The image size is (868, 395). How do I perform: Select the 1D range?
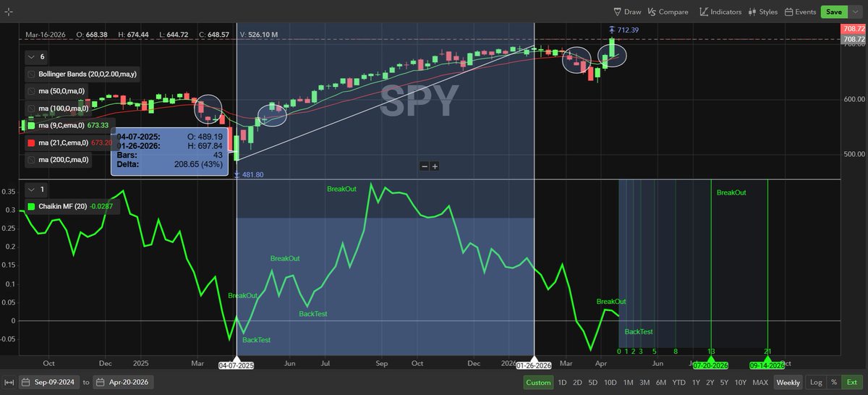562,383
